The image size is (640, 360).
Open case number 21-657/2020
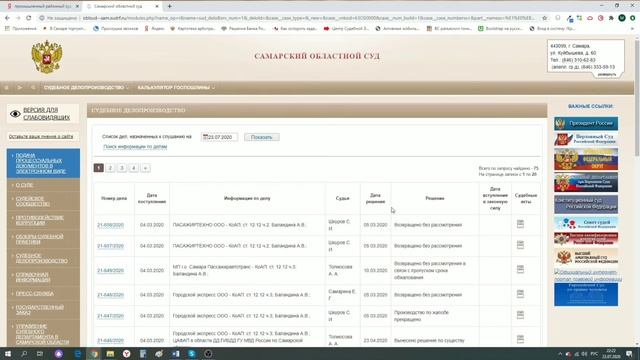(x=110, y=246)
